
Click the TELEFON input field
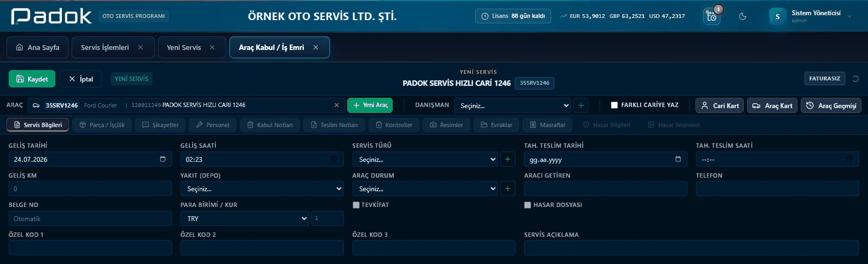pos(777,188)
